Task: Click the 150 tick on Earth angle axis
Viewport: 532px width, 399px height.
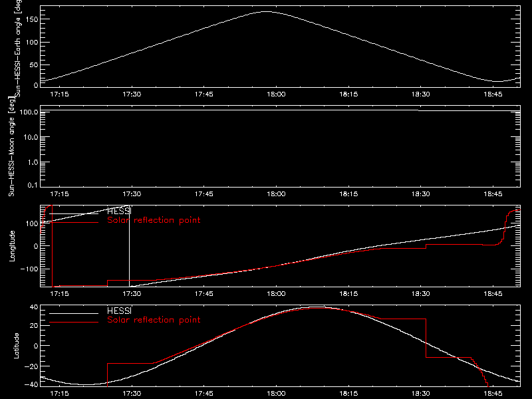Action: coord(32,19)
